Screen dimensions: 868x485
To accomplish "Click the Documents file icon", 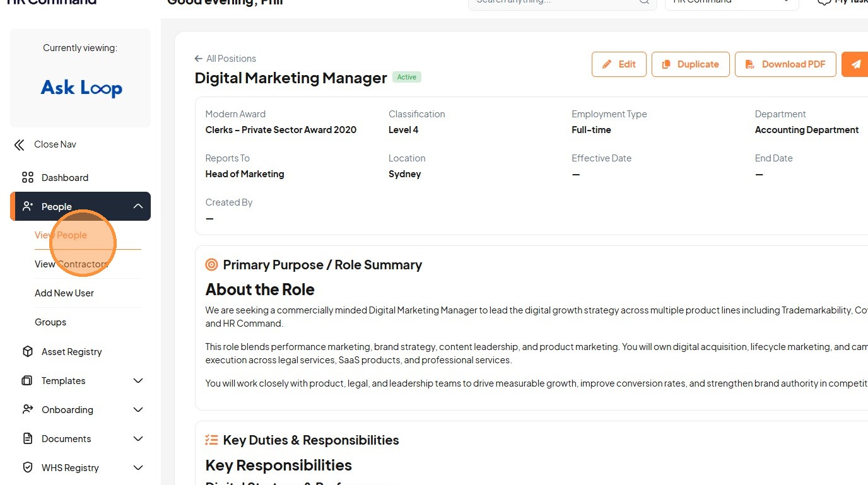I will (x=28, y=438).
